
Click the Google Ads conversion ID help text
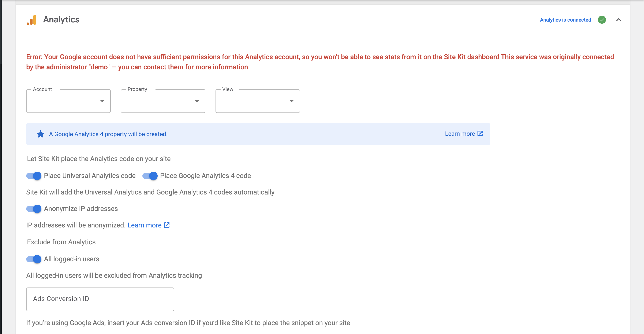coord(188,323)
